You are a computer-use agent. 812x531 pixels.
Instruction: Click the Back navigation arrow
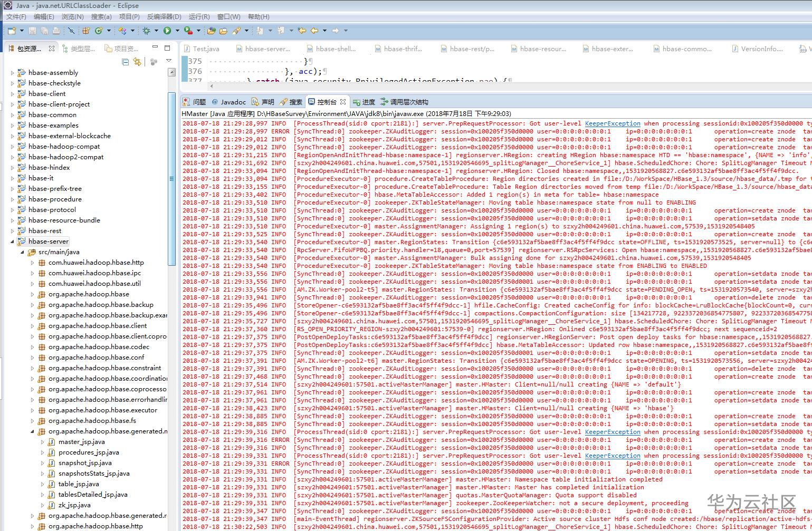tap(314, 31)
